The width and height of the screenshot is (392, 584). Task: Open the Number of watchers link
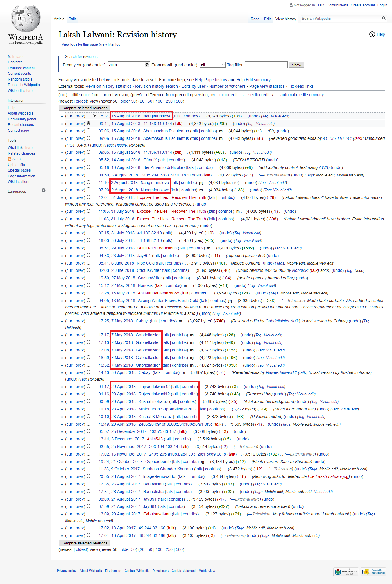(227, 86)
